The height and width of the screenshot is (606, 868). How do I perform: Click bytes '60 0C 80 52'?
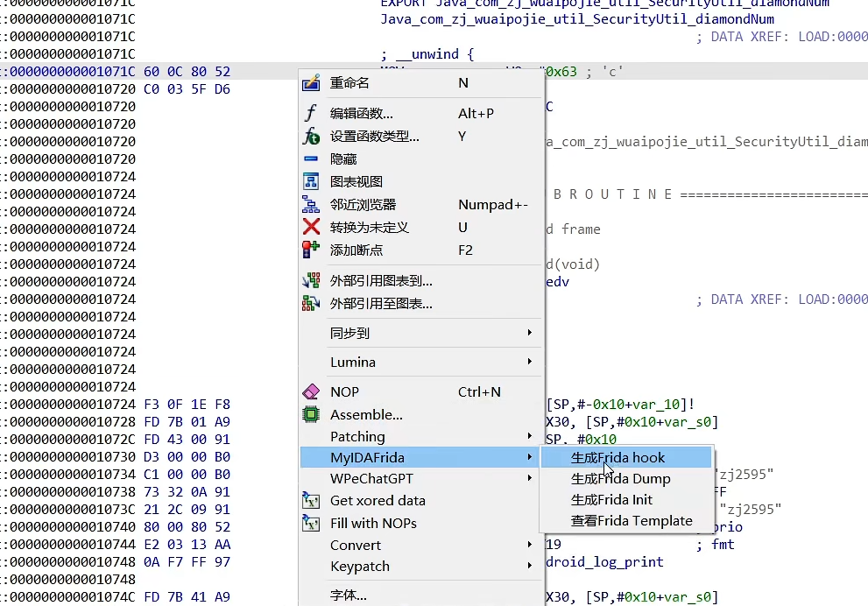point(187,72)
